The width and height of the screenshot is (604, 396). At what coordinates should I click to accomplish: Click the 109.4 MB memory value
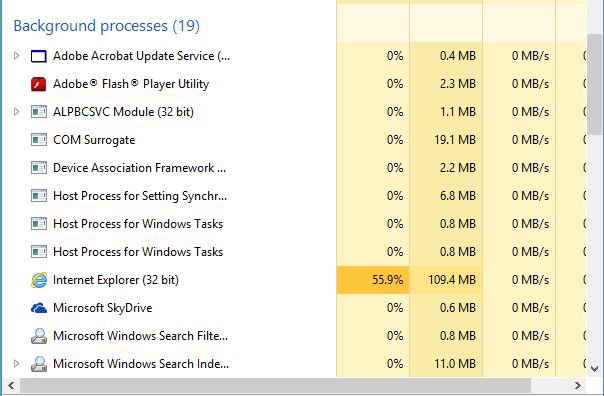tap(452, 280)
